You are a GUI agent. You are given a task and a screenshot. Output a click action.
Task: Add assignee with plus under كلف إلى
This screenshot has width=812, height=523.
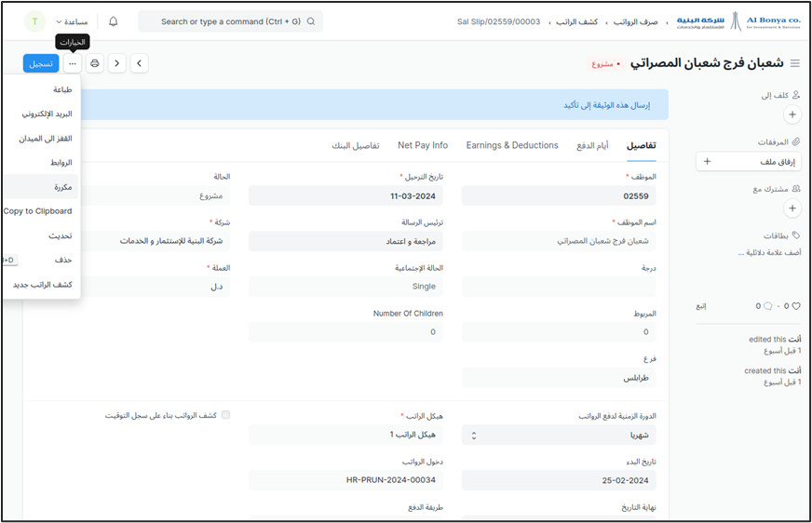792,114
